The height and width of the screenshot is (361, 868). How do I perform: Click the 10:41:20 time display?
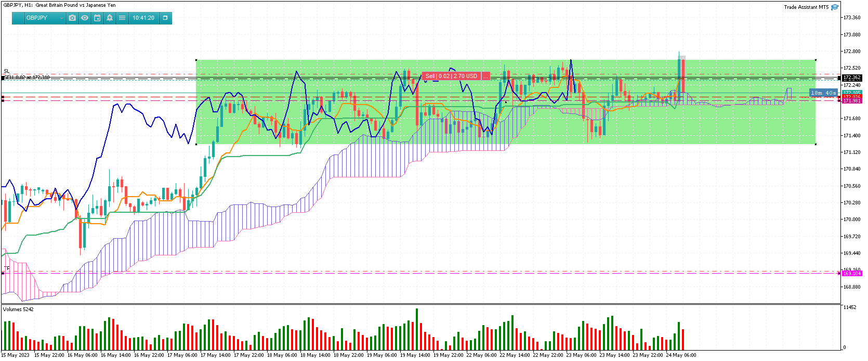(x=143, y=18)
